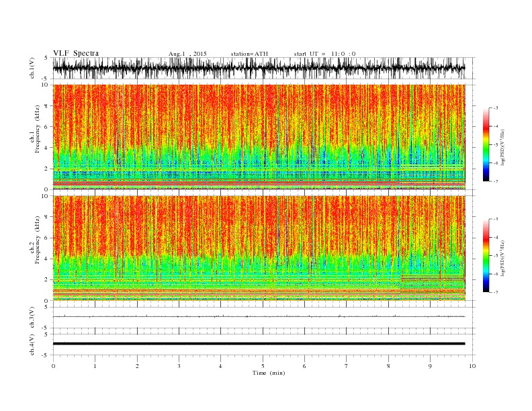Click the 'VLF Spectra' title text
Screen dimensions: 532x411
tap(76, 53)
